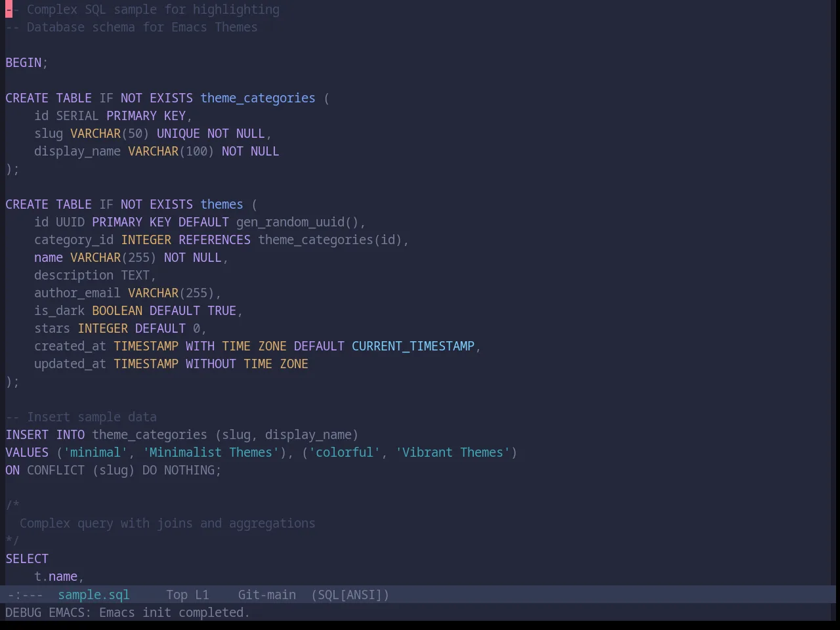Click the 'Minimalist Themes' string literal
Screen dimensions: 840x630
click(x=211, y=452)
